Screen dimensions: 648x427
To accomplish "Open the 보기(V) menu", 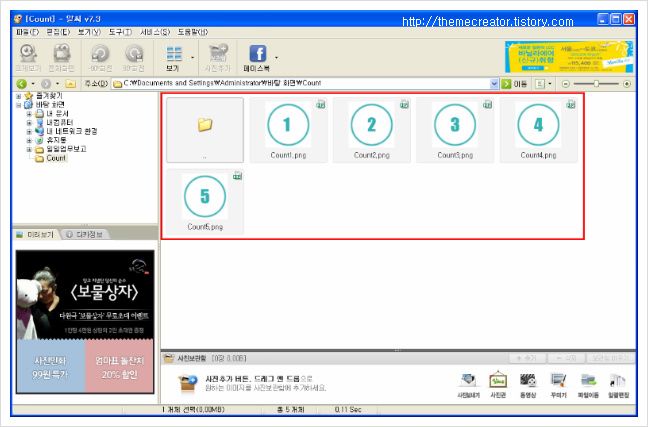I will coord(89,32).
